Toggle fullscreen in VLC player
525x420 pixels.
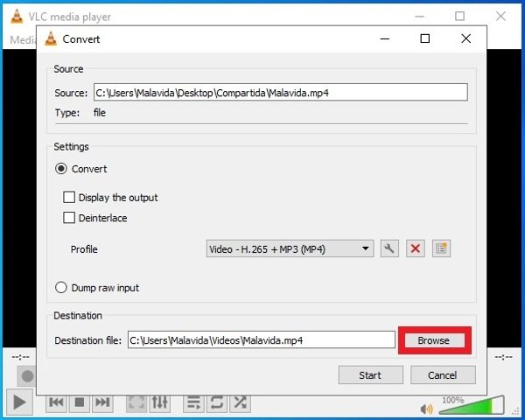pyautogui.click(x=136, y=402)
